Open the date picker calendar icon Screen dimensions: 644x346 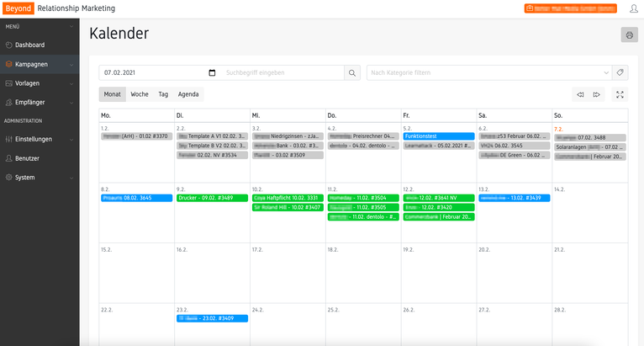pos(212,72)
